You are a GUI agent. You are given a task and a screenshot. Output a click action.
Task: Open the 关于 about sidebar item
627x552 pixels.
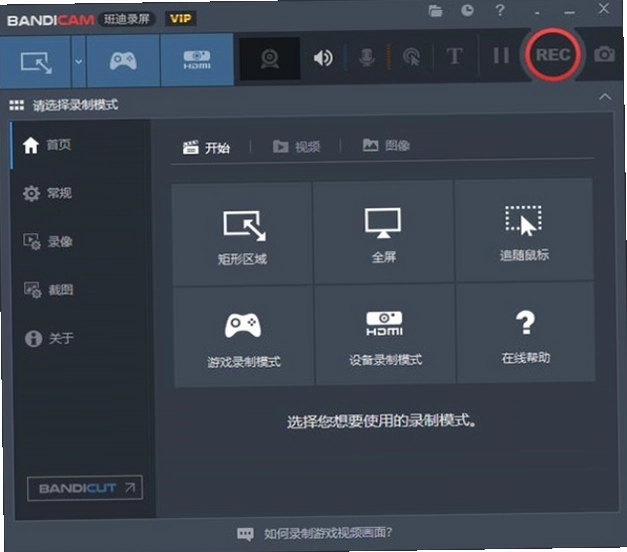82,338
